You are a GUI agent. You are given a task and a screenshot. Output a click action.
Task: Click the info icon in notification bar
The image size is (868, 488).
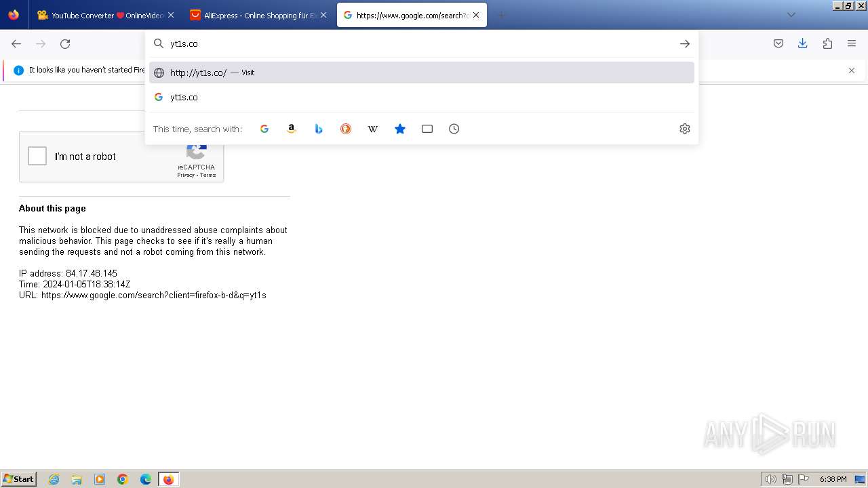pos(19,70)
